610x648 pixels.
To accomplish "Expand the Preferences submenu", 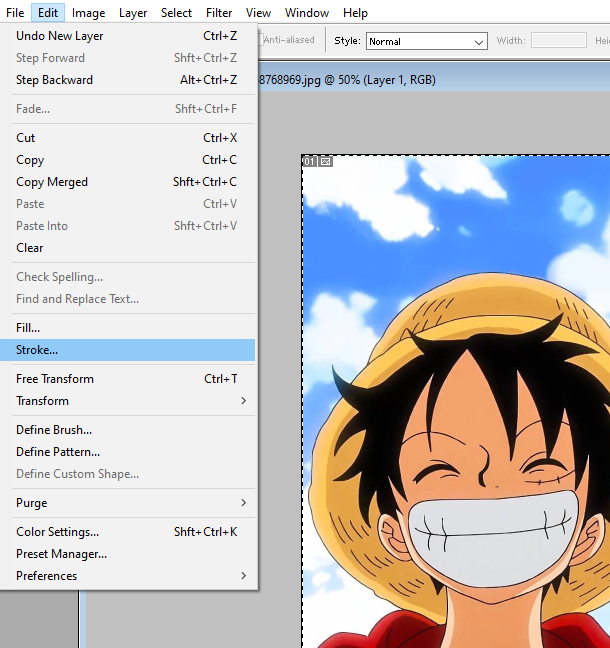I will coord(127,576).
